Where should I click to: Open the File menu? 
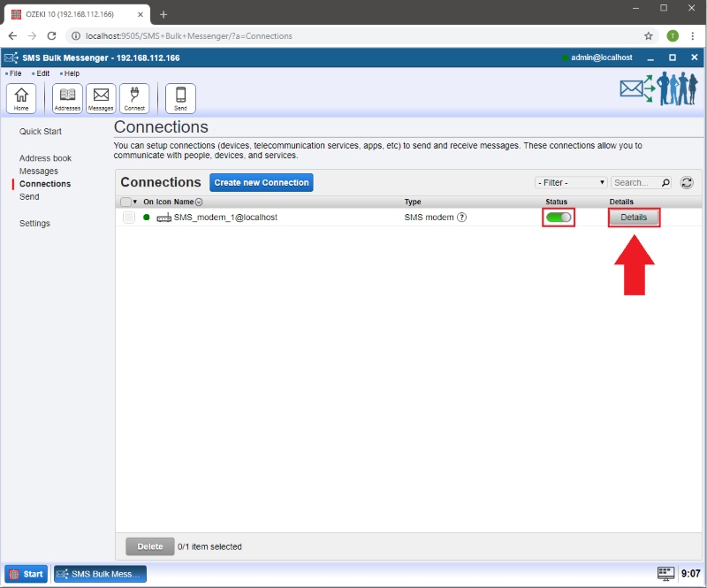(x=15, y=73)
